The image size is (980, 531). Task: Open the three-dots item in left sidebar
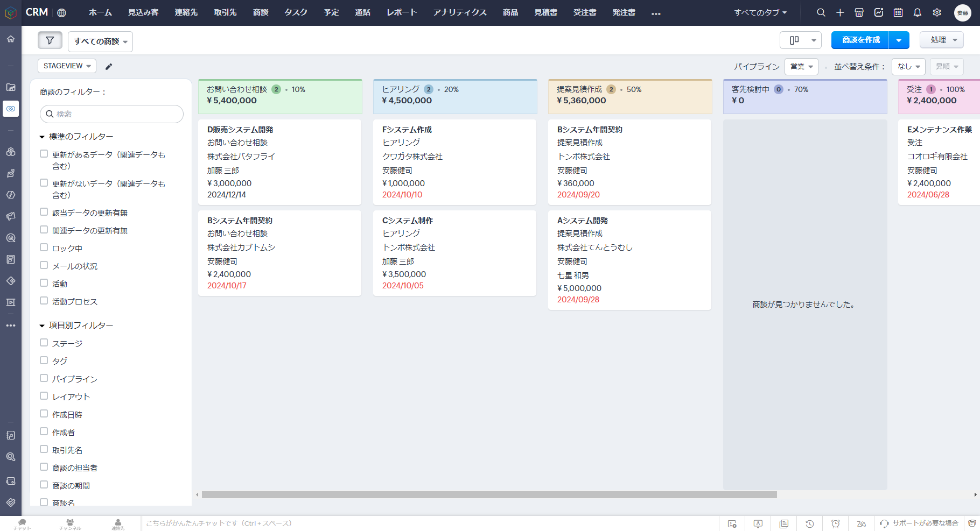[11, 325]
